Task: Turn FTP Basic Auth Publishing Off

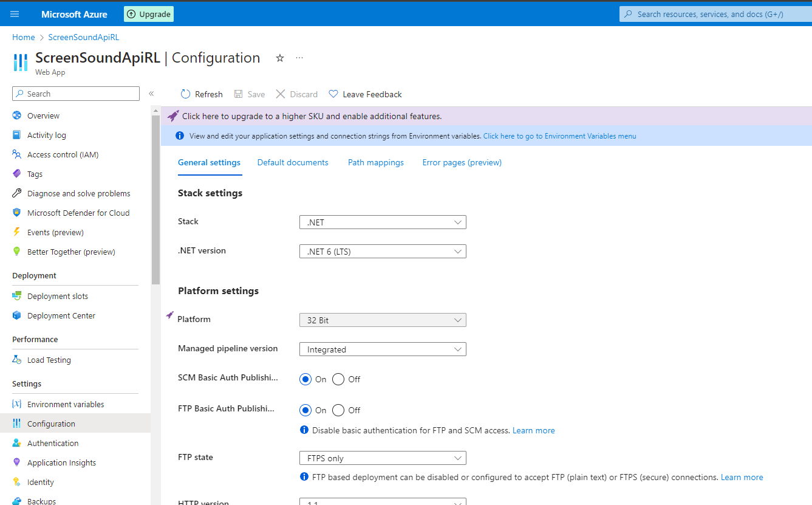Action: [338, 410]
